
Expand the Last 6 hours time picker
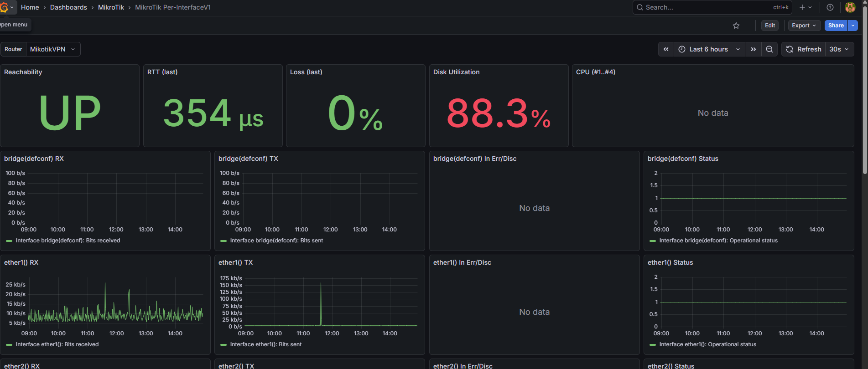coord(709,49)
